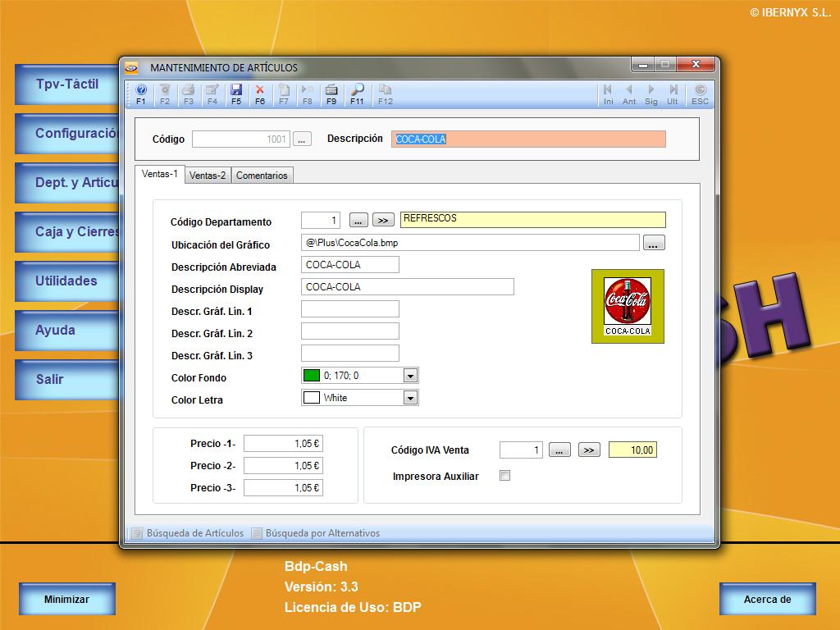Click Búsqueda de Artículos in status bar
The image size is (840, 630).
coord(188,533)
